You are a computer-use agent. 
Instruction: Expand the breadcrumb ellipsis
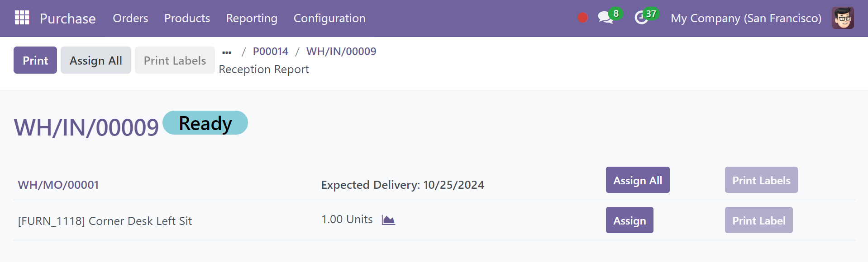[227, 52]
